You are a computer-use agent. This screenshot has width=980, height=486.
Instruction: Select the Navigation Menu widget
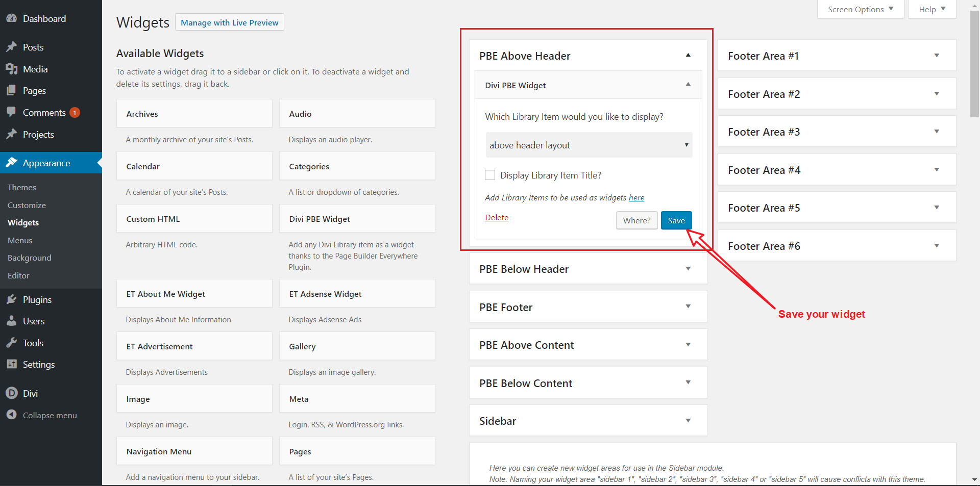[x=194, y=451]
